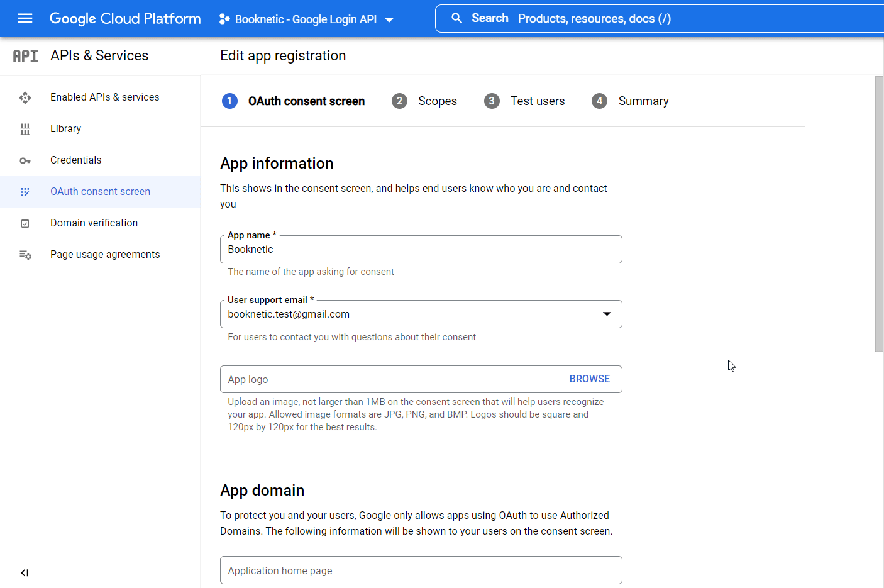Click Google Cloud Platform home link
The image size is (884, 588).
pos(124,18)
